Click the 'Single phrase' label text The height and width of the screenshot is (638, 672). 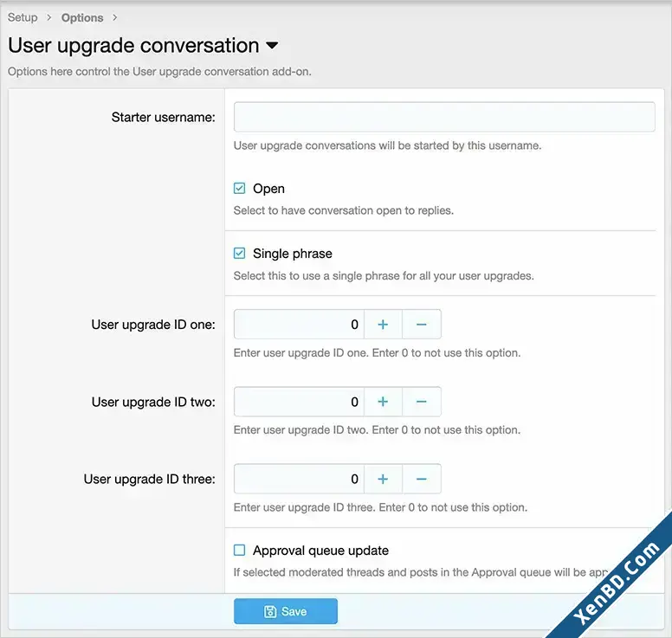click(293, 254)
